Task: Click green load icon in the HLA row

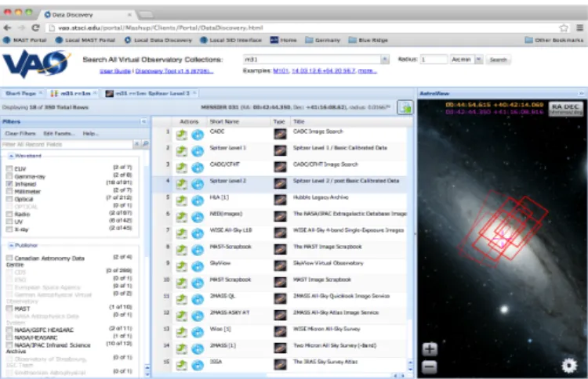Action: coord(182,200)
